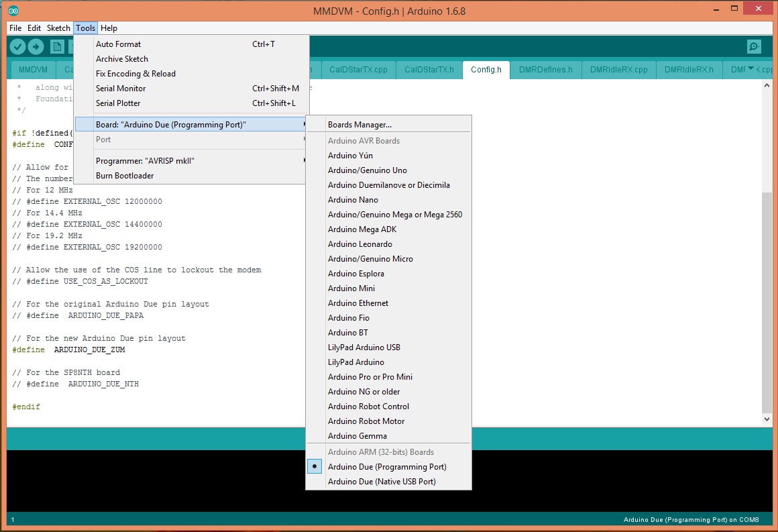This screenshot has height=532, width=778.
Task: Open Serial Monitor from Tools menu
Action: [x=191, y=89]
